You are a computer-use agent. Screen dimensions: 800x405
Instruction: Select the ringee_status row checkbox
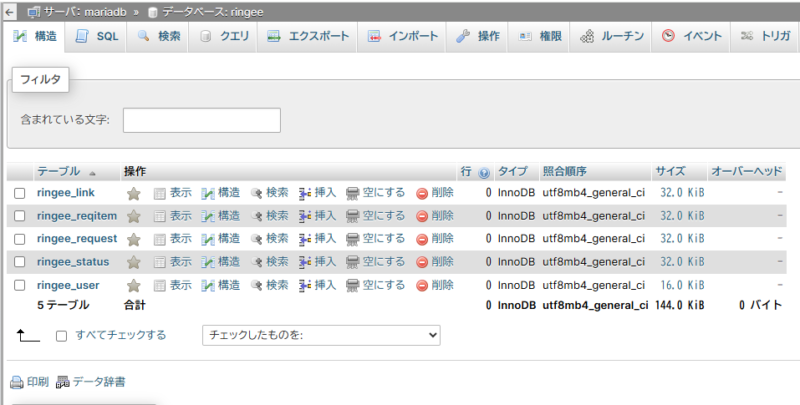point(19,262)
